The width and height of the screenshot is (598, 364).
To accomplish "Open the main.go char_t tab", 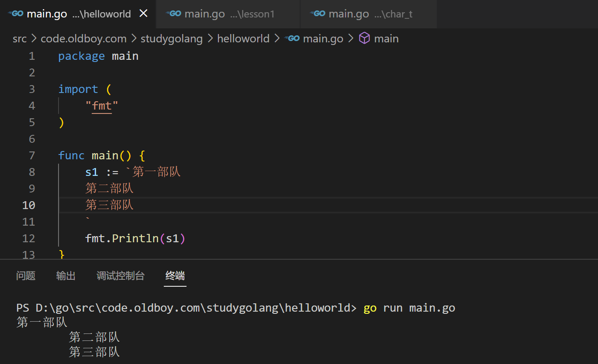I will tap(369, 14).
